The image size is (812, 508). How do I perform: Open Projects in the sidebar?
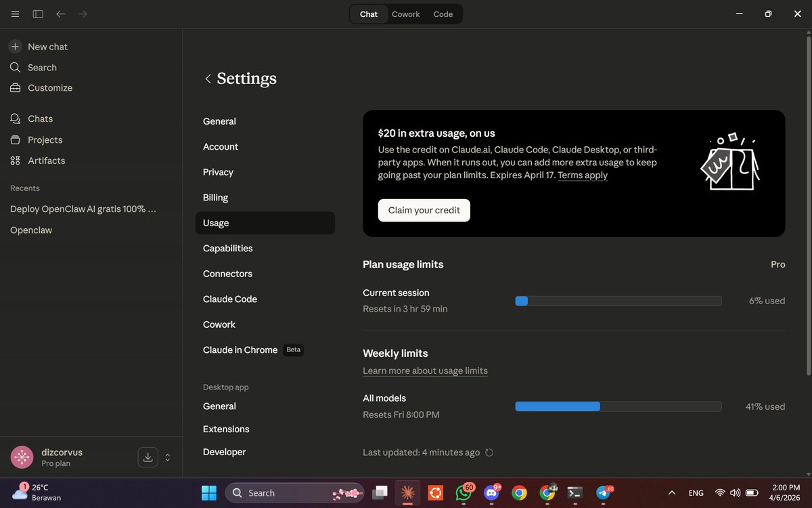(37, 140)
